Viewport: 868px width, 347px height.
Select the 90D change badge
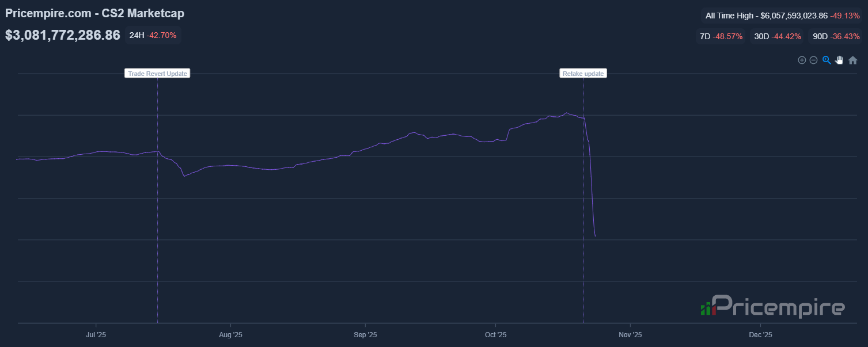tap(836, 36)
